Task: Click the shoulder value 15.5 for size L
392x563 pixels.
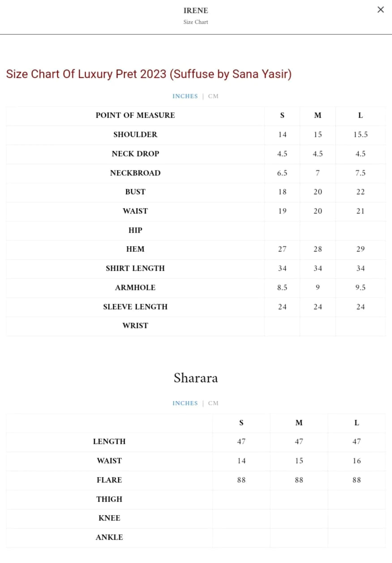Action: coord(360,135)
